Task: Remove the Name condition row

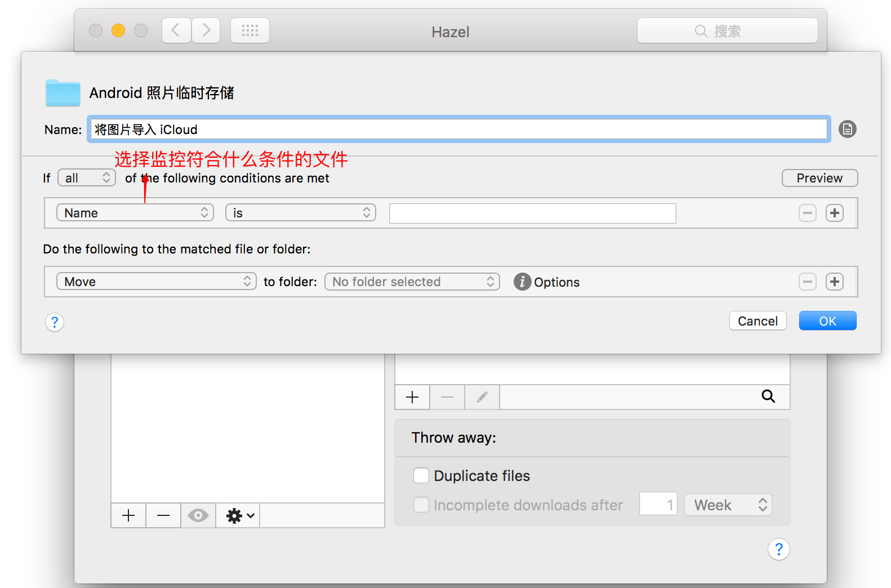Action: click(x=807, y=213)
